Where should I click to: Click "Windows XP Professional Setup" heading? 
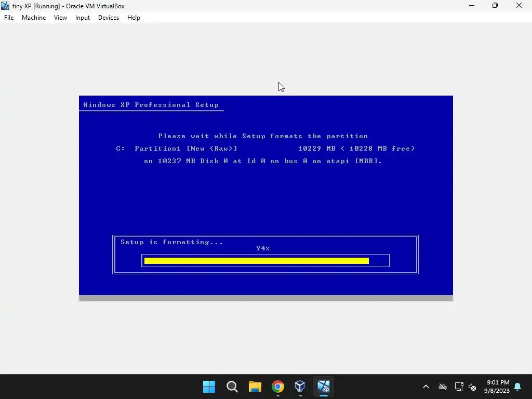pos(151,105)
